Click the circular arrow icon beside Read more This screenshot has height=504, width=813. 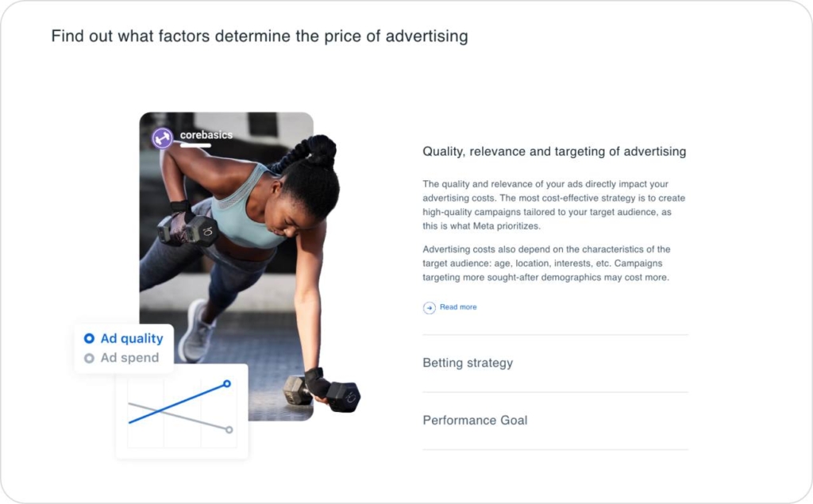[x=429, y=307]
